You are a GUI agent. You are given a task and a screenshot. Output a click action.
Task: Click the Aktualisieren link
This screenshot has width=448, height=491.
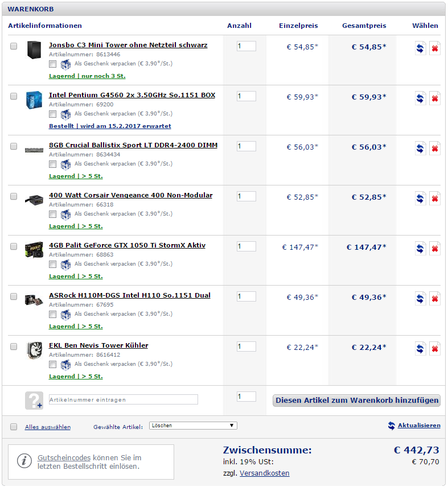[x=419, y=426]
